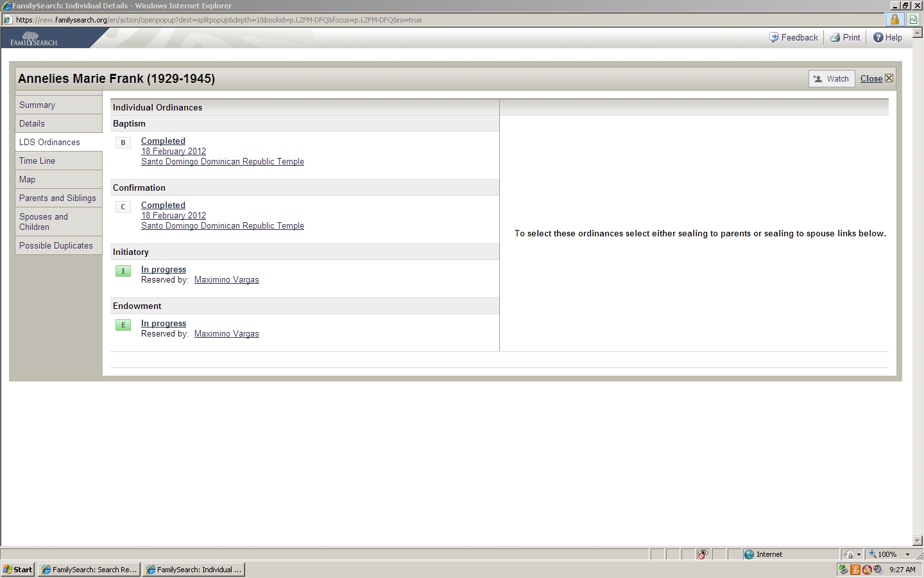Screen dimensions: 924x578
Task: Switch to FamilySearch: Search Results taskbar window
Action: pos(89,570)
